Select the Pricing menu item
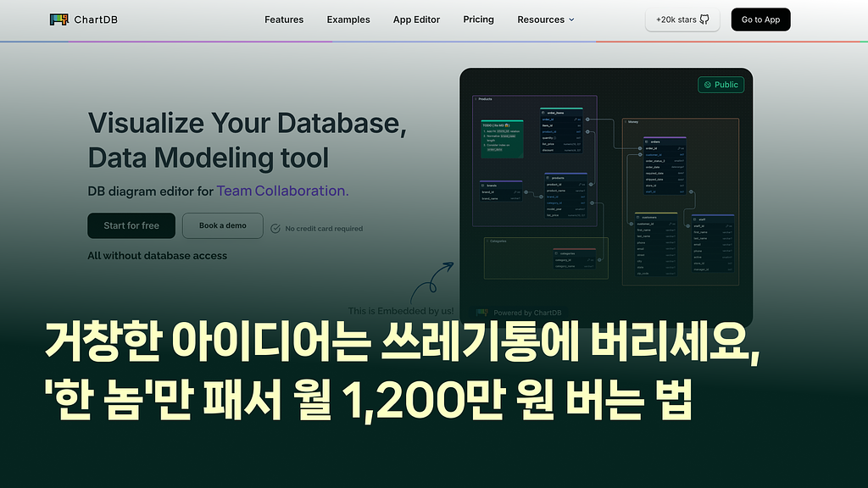 (478, 19)
